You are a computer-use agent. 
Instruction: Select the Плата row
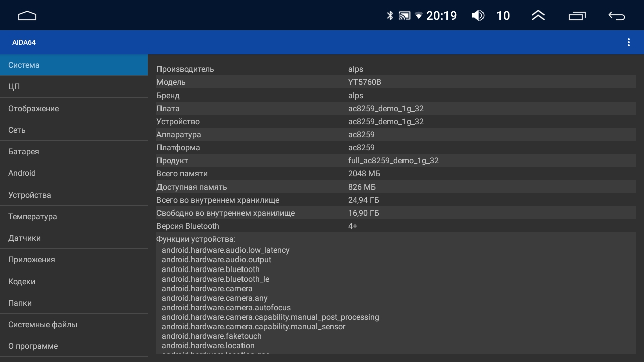click(x=396, y=108)
